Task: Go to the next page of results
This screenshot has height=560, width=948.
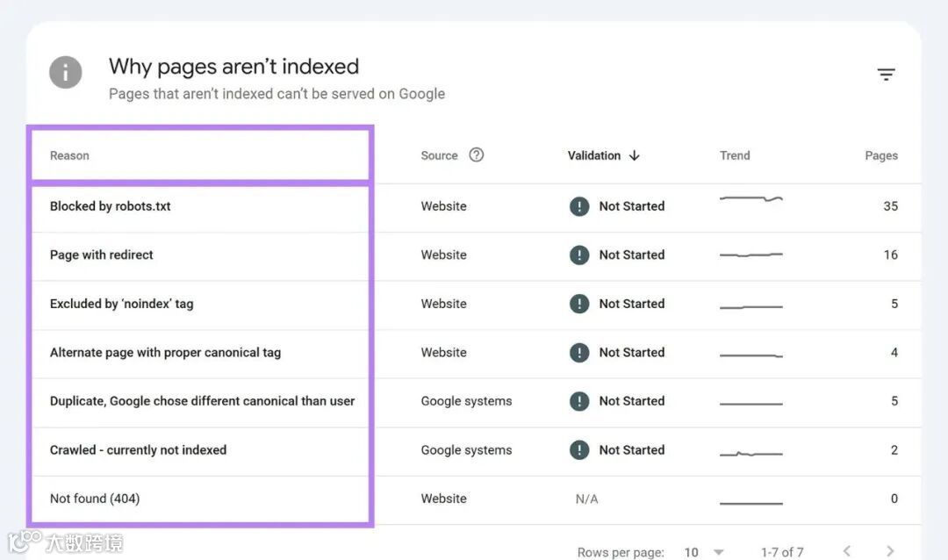Action: (x=890, y=551)
